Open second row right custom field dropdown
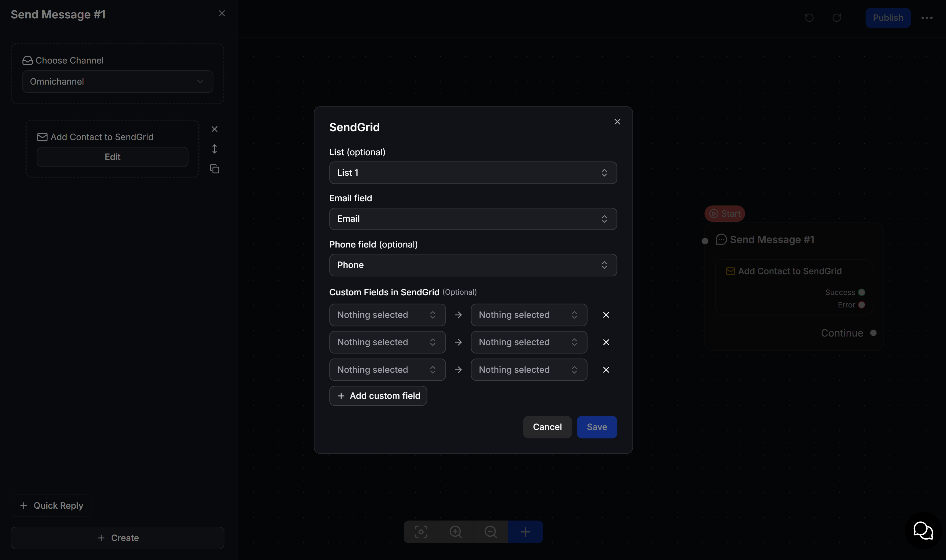The width and height of the screenshot is (946, 560). [x=529, y=342]
